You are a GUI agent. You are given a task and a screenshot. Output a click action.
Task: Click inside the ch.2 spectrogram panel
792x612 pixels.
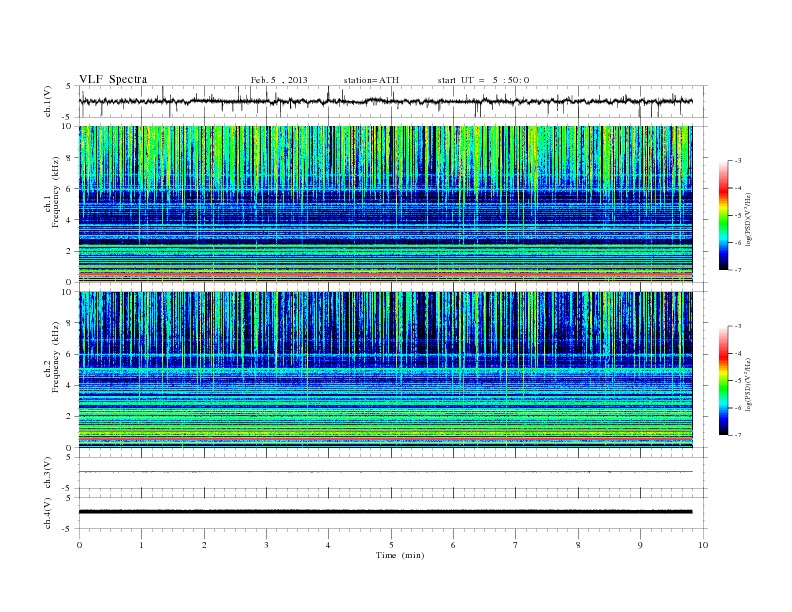(385, 370)
